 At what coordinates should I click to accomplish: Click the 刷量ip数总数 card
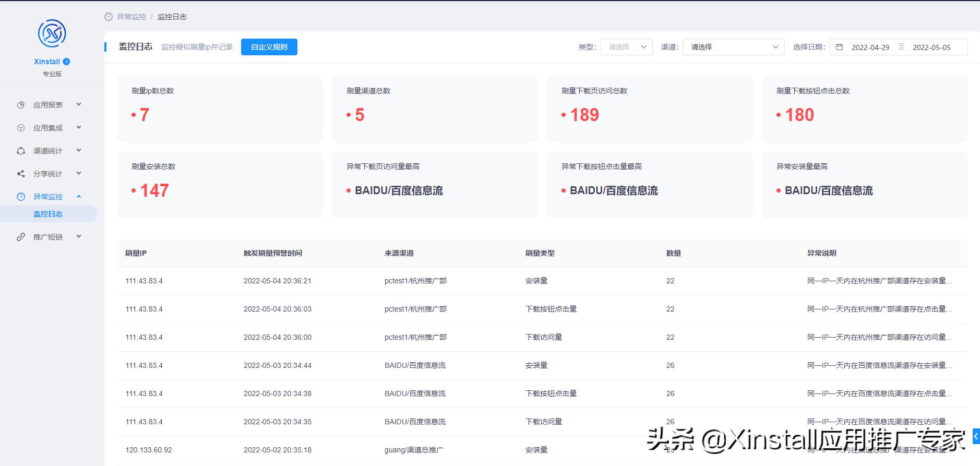pos(220,109)
